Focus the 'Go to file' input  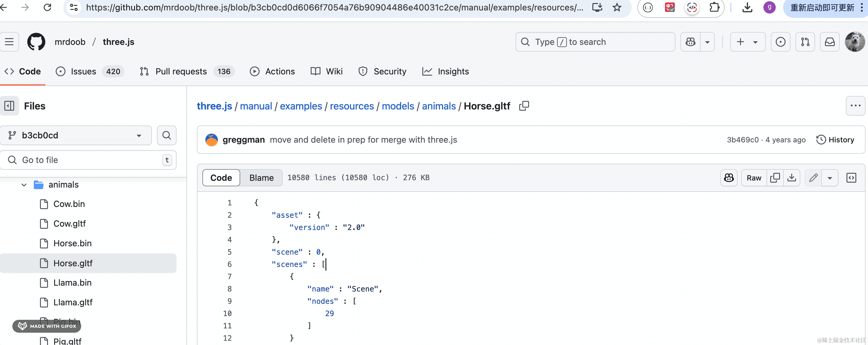[88, 160]
